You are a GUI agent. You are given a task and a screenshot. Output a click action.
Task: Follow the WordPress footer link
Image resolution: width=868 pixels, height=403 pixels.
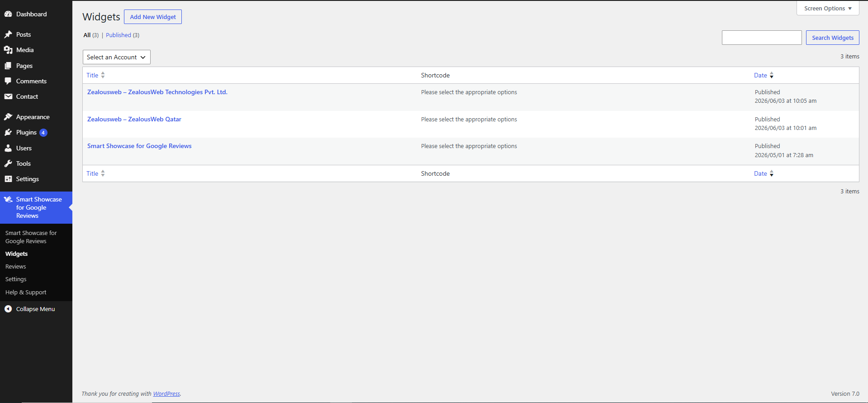(166, 393)
